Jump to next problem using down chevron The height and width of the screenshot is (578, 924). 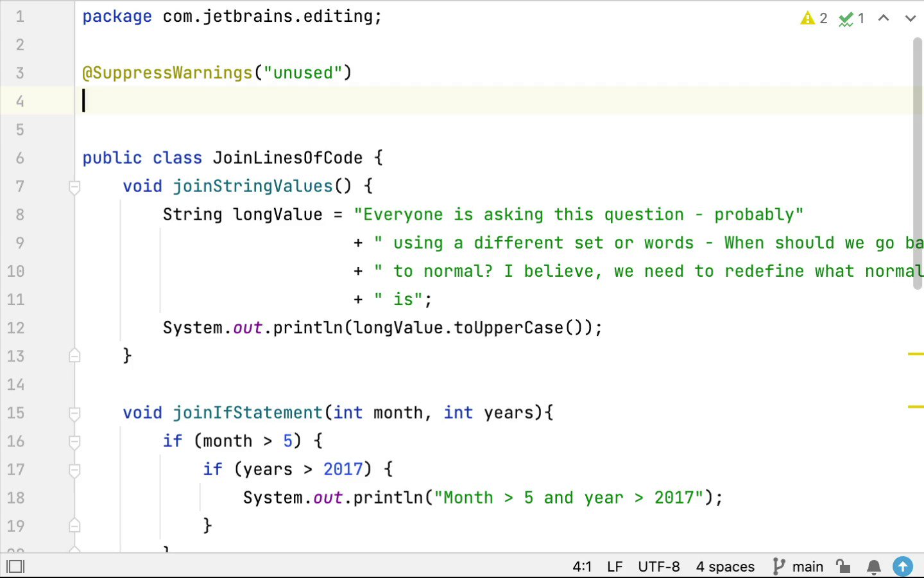click(x=911, y=19)
